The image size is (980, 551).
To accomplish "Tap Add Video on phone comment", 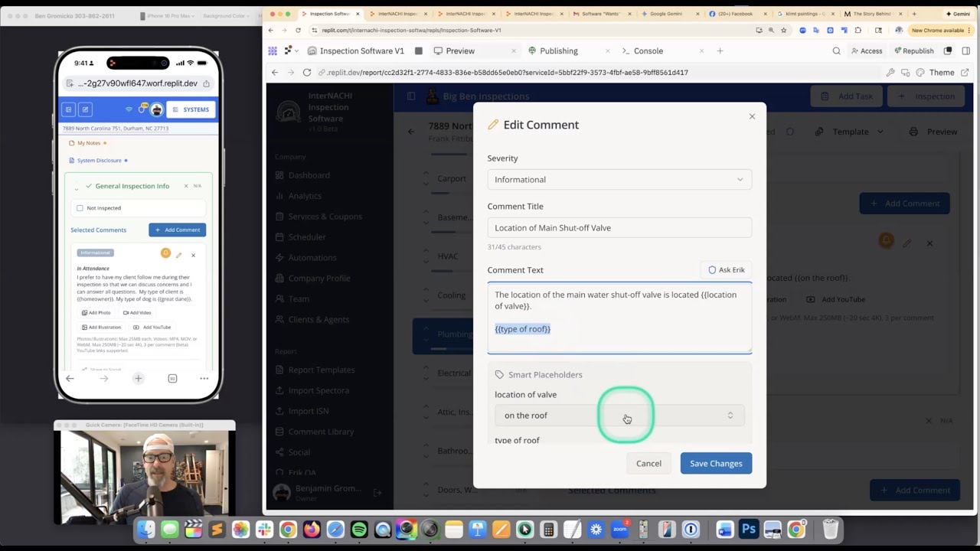I will [x=137, y=313].
